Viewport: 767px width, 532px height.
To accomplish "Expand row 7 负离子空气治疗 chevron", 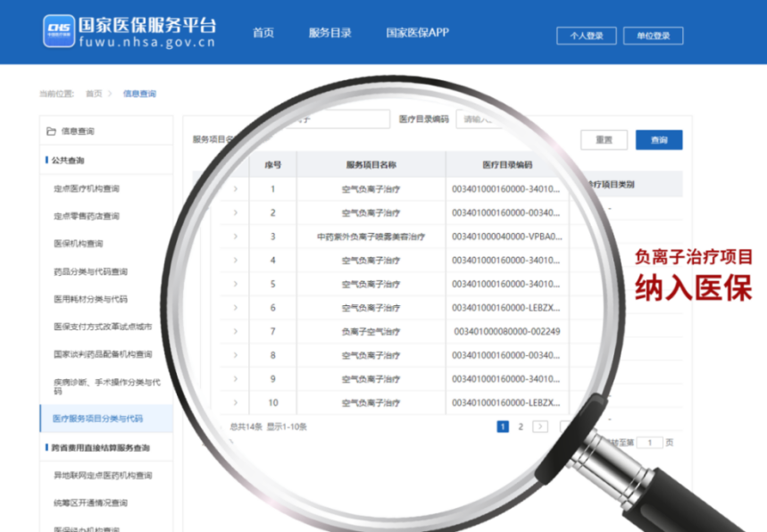I will 236,331.
